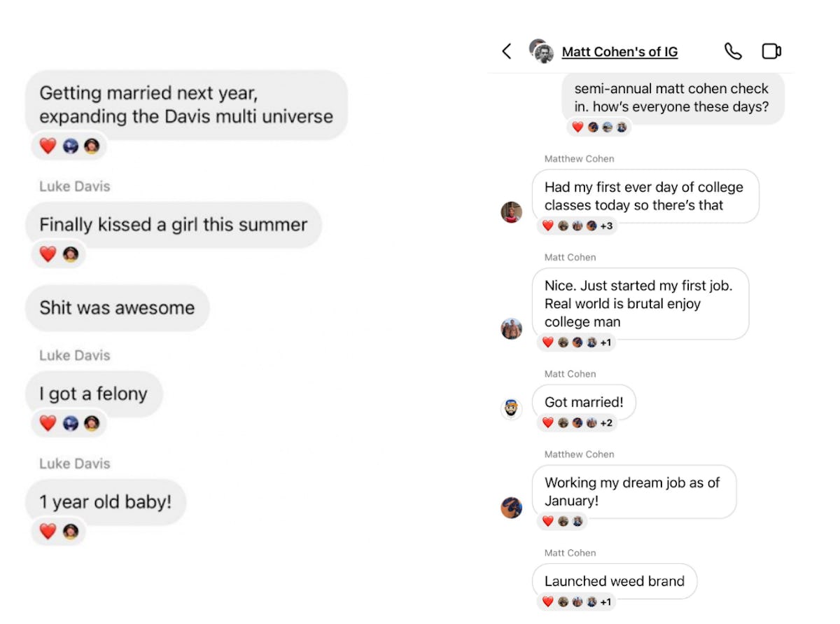Expand +3 reactions on college classes message
Screen dimensions: 840x624
(x=606, y=226)
